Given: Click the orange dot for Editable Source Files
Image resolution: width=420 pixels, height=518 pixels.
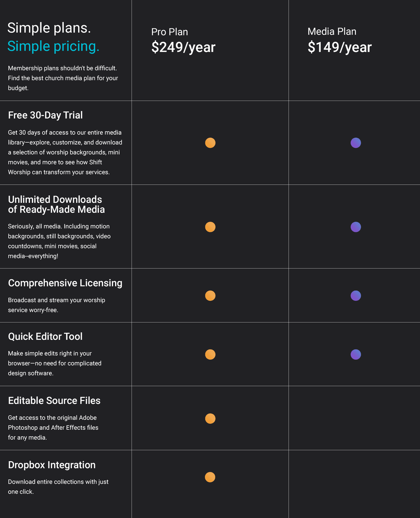Looking at the screenshot, I should pos(210,418).
